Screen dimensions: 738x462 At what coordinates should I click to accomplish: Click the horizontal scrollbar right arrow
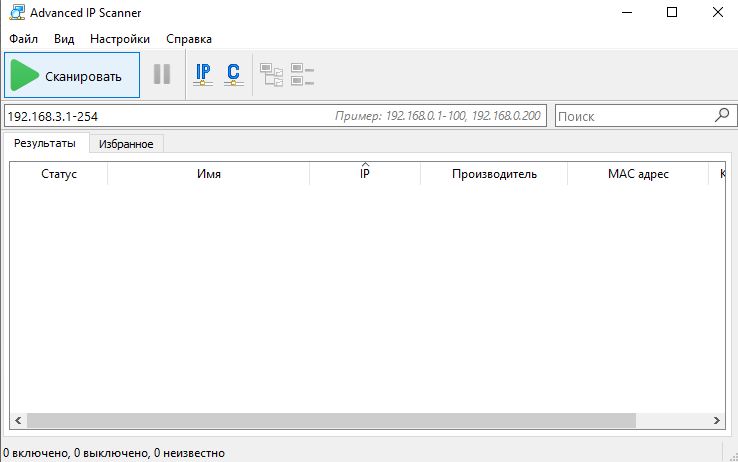[x=715, y=421]
